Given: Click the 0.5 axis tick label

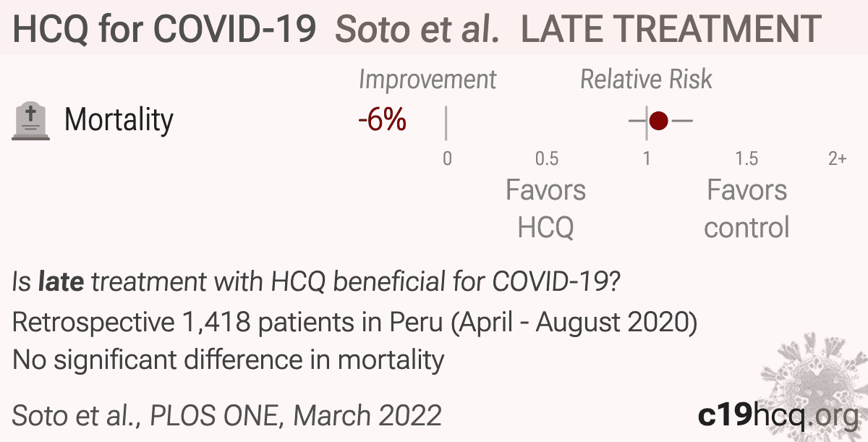Looking at the screenshot, I should click(x=547, y=159).
